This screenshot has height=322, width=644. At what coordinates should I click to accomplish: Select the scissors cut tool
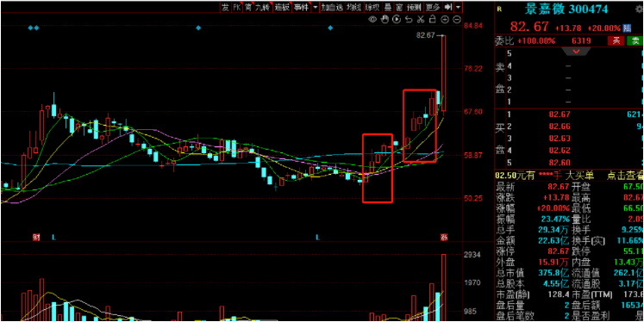[420, 19]
